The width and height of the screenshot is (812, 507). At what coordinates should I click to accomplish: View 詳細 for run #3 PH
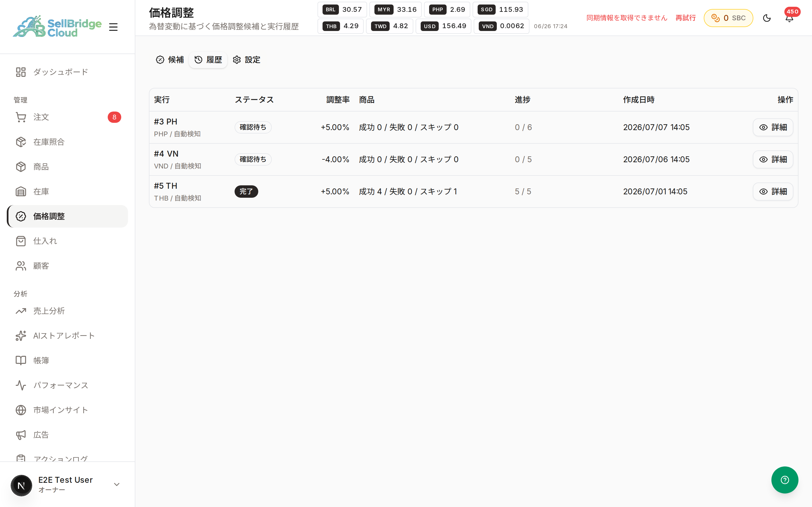[773, 127]
